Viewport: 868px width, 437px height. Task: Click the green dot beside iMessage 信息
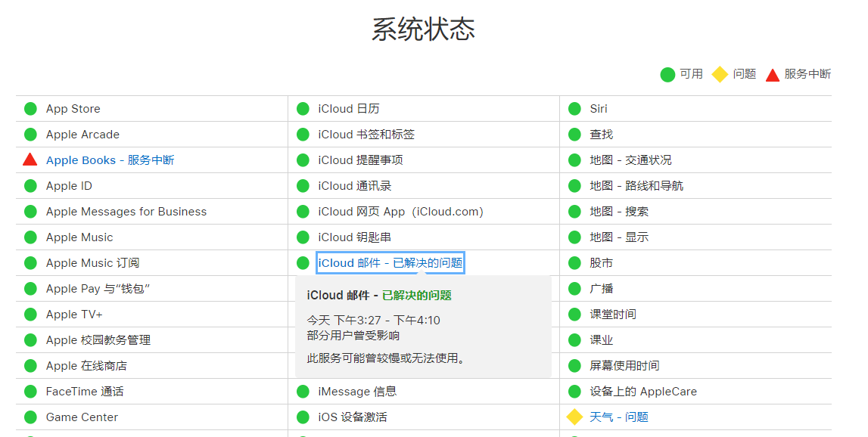coord(303,392)
